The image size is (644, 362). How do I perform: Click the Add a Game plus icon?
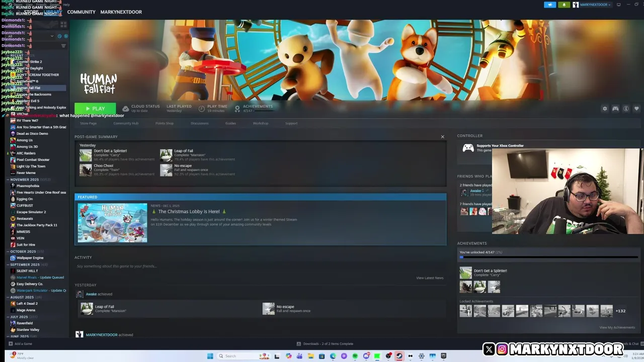point(10,344)
